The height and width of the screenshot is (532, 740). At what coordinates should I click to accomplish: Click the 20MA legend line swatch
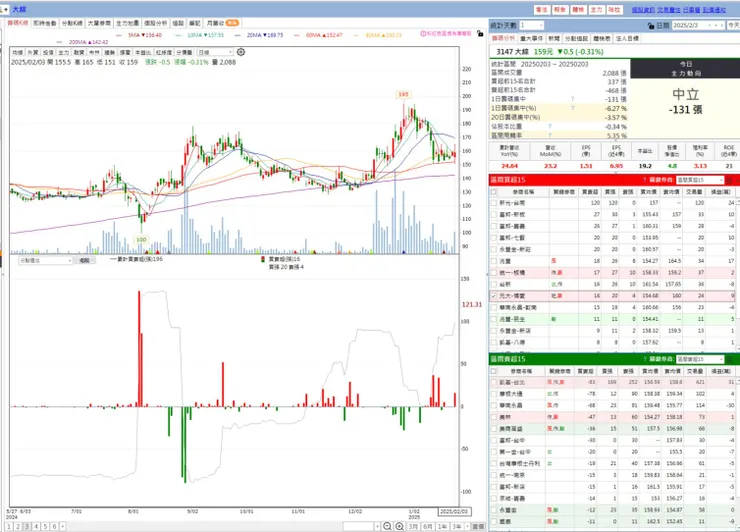click(x=237, y=35)
